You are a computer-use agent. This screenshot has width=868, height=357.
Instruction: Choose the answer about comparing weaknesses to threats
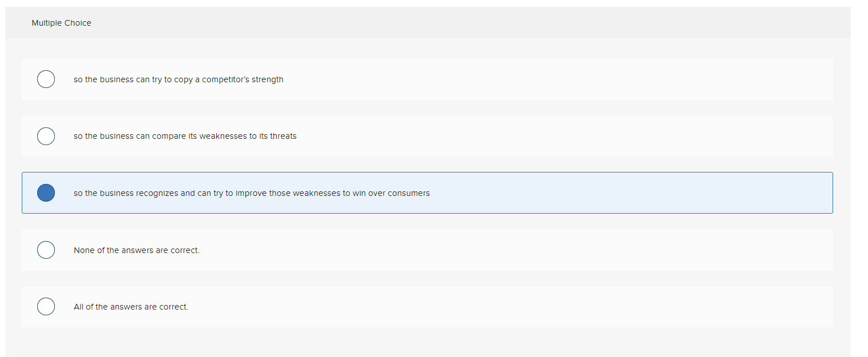pyautogui.click(x=185, y=136)
